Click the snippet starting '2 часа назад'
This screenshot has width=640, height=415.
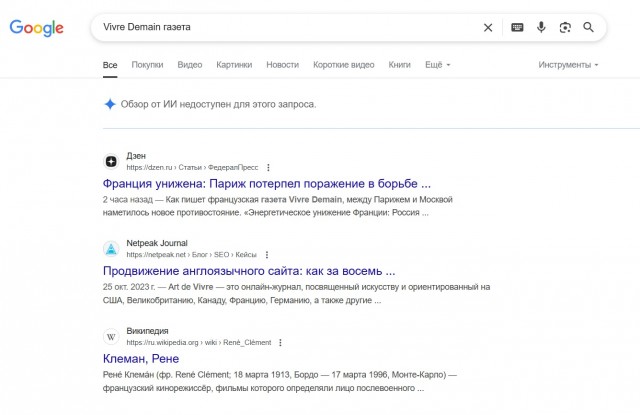click(x=278, y=206)
